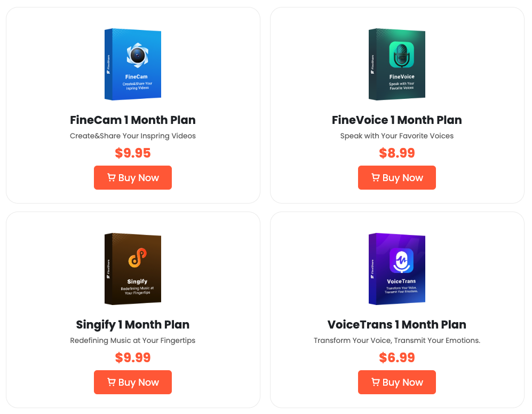Click cart icon in FineCam Buy Now button
The width and height of the screenshot is (532, 414).
[x=112, y=177]
